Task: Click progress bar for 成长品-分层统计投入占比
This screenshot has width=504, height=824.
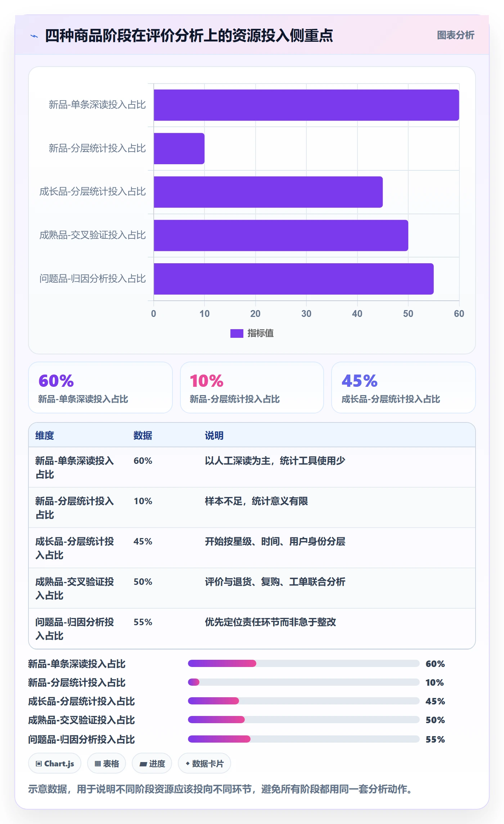Action: click(x=304, y=701)
